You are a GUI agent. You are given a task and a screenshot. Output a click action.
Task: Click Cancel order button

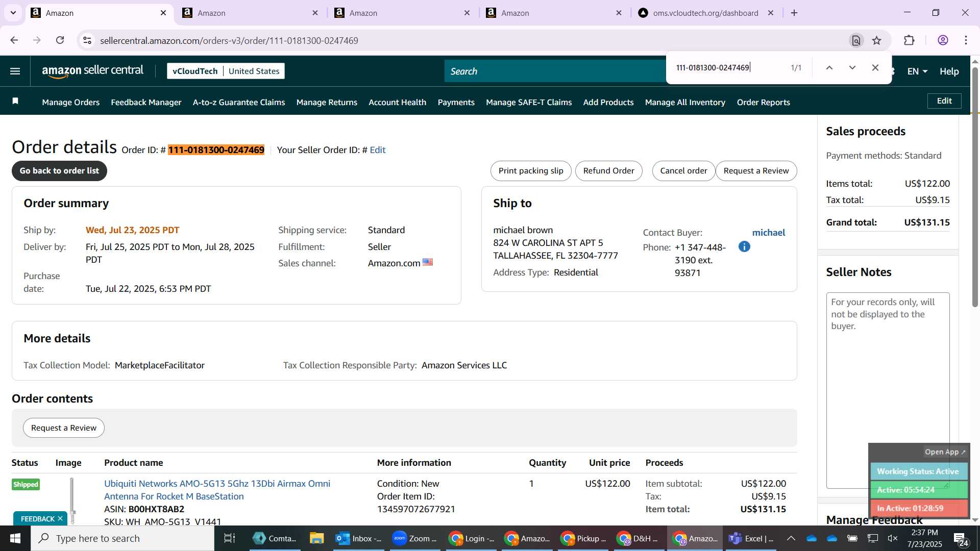point(683,171)
